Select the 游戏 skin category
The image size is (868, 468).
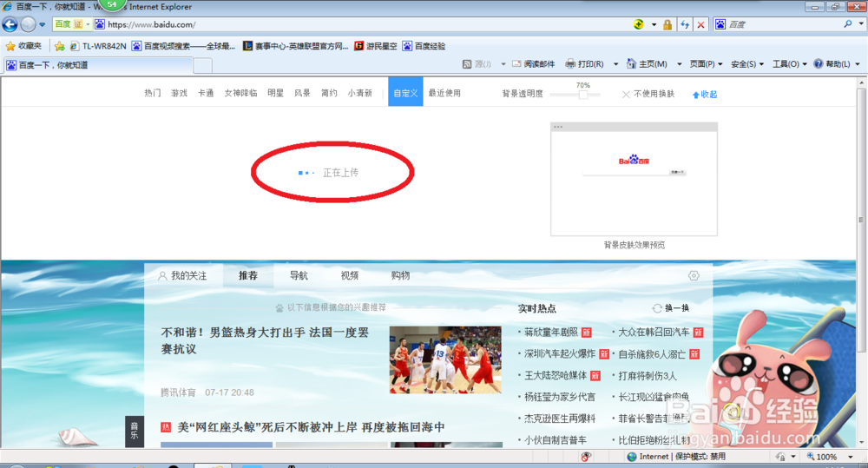click(180, 93)
